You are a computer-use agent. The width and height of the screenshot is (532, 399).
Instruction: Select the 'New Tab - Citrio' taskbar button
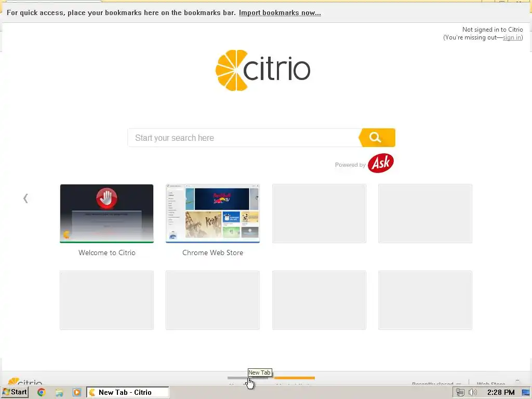pyautogui.click(x=128, y=392)
